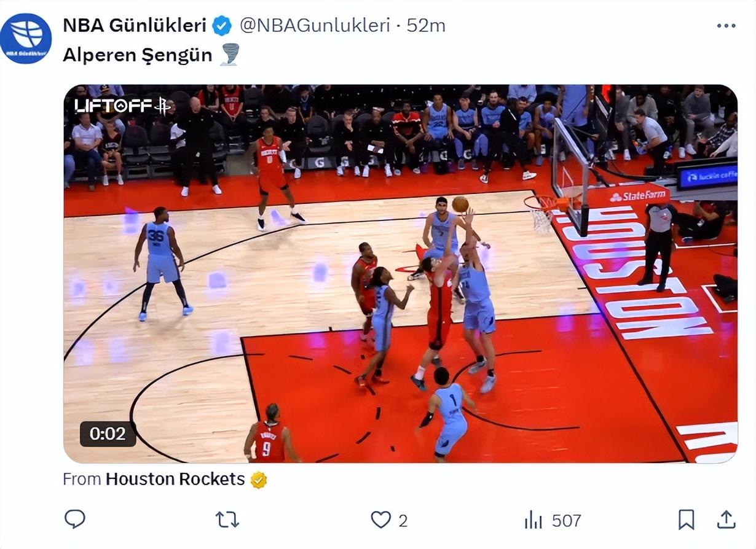Click the gold verified badge by Rockets

point(259,480)
